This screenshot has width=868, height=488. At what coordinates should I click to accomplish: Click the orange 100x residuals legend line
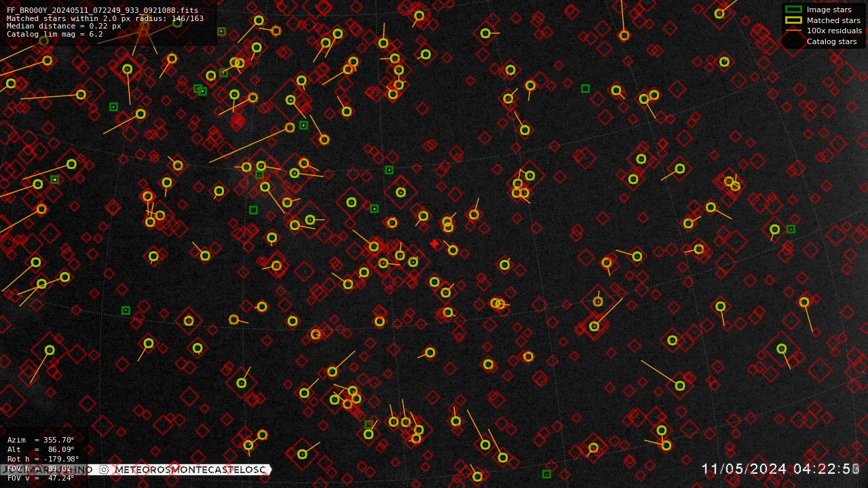coord(793,31)
